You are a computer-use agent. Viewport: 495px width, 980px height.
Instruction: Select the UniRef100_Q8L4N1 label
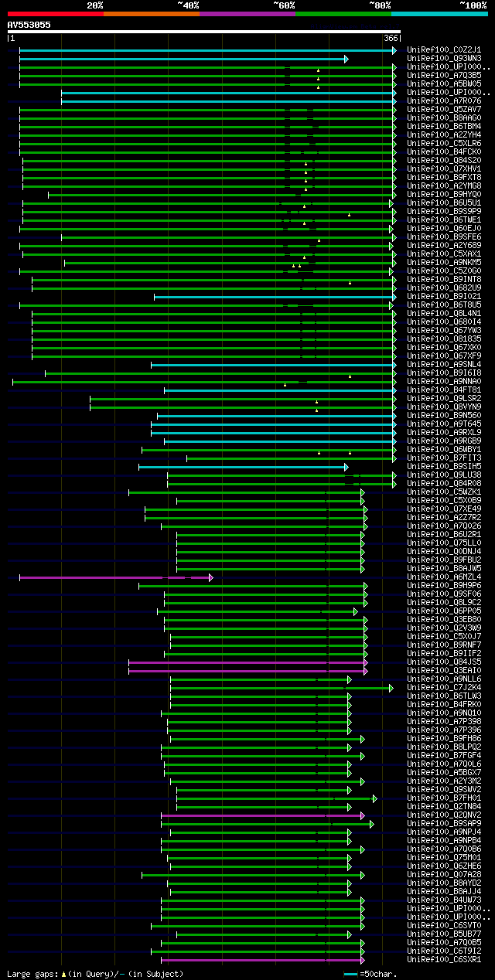[444, 314]
